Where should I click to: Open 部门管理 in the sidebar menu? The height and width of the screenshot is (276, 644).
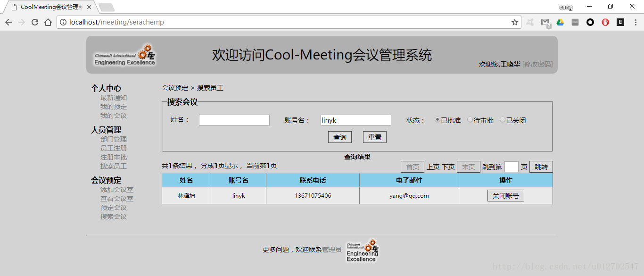coord(113,139)
